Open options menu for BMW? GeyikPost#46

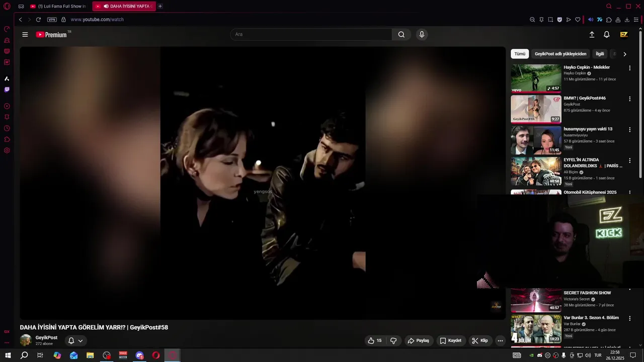(x=629, y=99)
